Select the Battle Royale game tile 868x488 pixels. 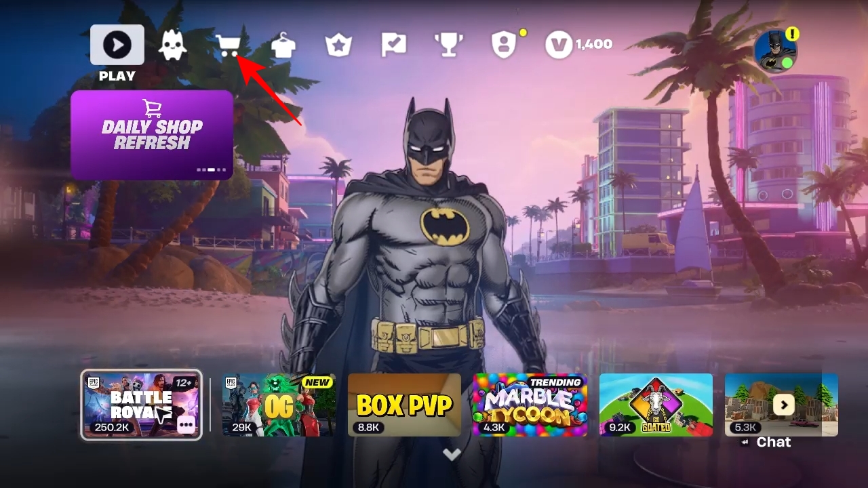(141, 405)
